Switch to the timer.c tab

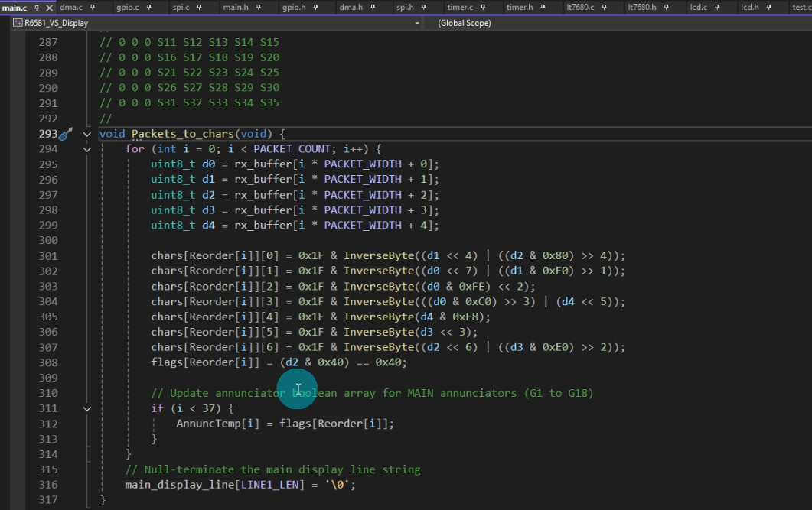tap(460, 7)
